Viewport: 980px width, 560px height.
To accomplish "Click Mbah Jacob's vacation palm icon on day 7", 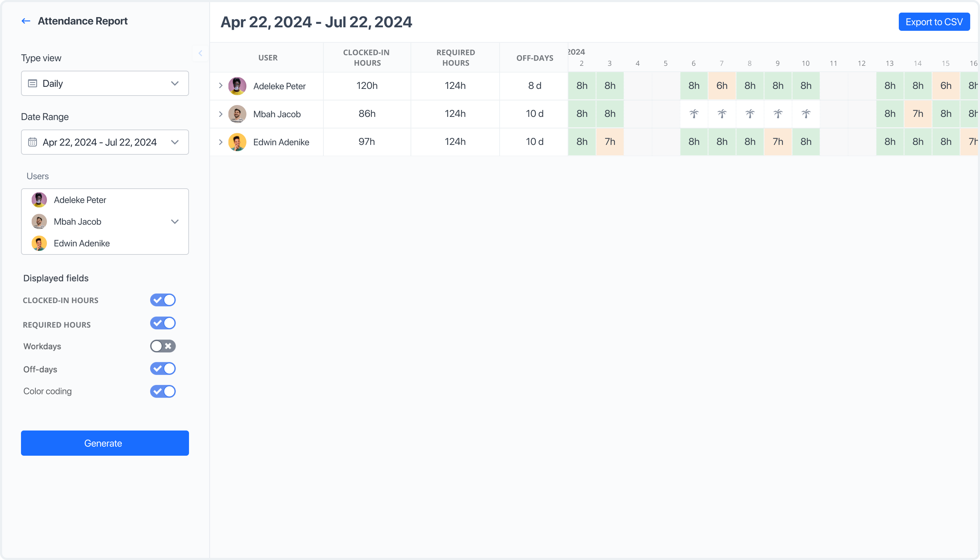I will (722, 114).
